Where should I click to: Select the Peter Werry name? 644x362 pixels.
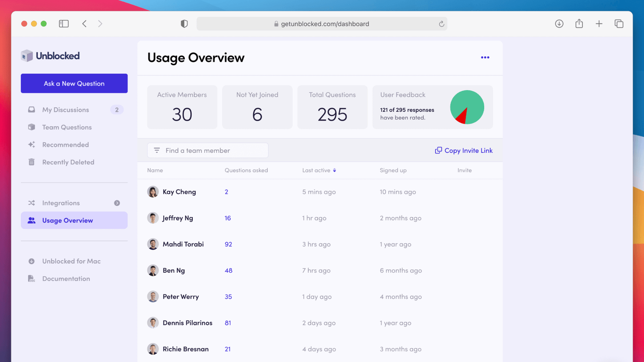point(180,297)
